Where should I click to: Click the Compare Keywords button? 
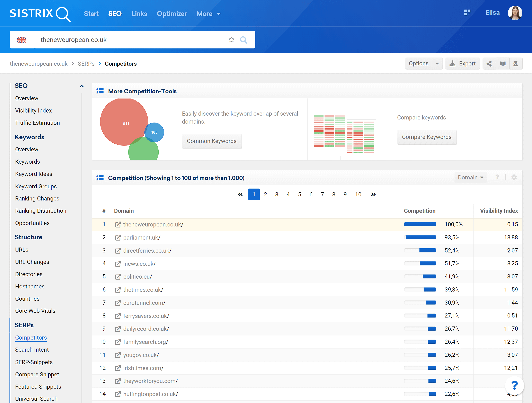tap(427, 137)
